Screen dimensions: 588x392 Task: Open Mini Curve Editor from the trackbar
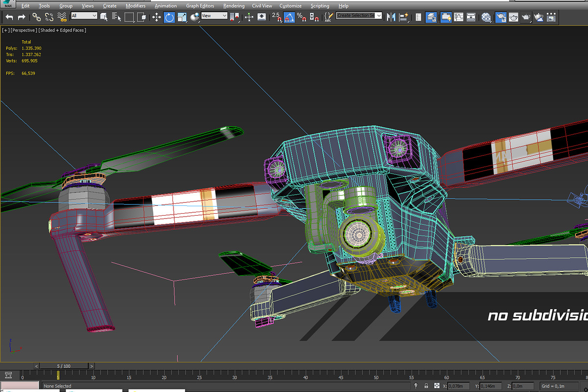[x=8, y=375]
